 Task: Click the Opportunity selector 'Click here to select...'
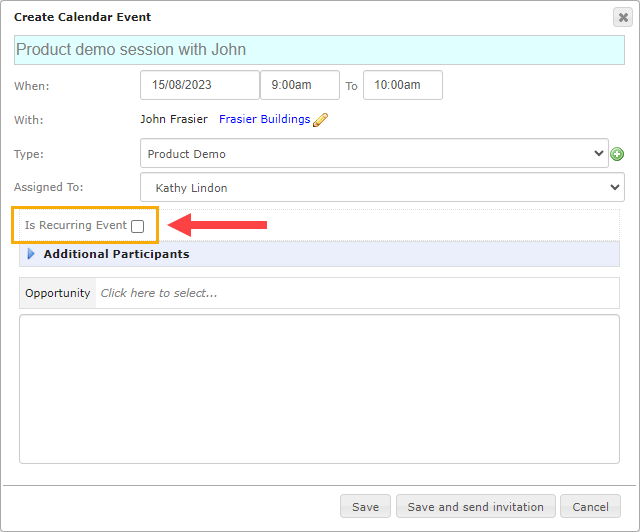pyautogui.click(x=357, y=293)
